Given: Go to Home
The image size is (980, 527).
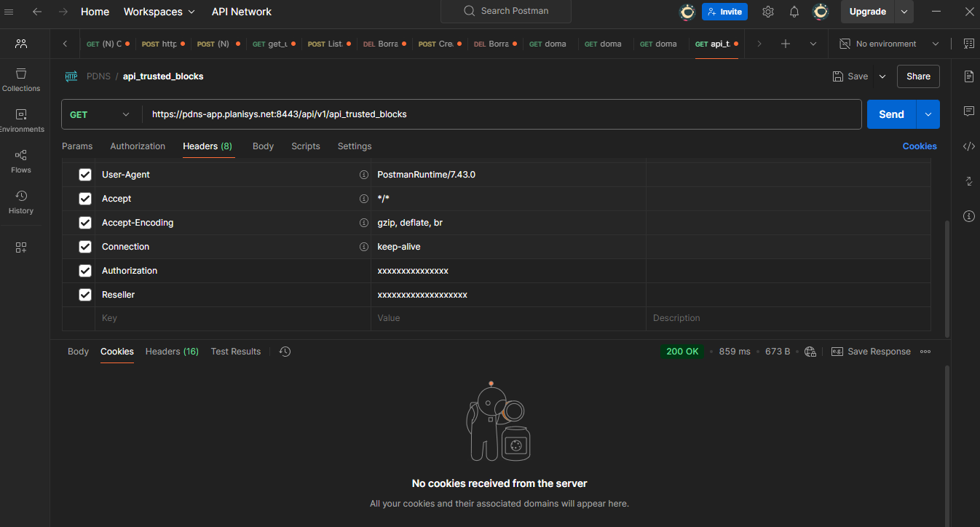Looking at the screenshot, I should click(95, 12).
